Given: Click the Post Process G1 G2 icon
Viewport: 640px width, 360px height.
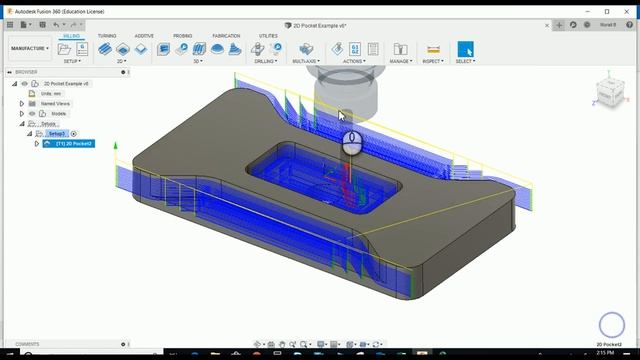Looking at the screenshot, I should point(355,49).
